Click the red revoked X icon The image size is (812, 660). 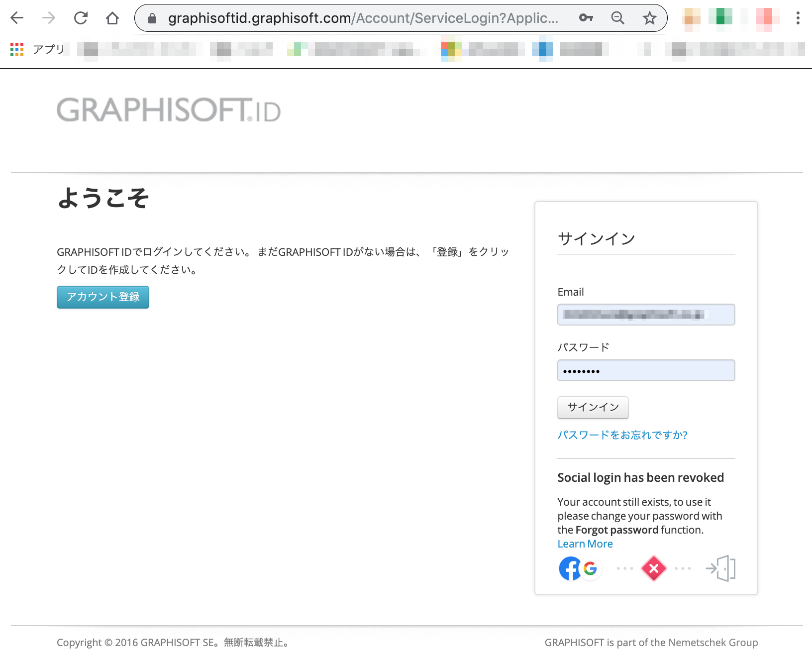654,568
